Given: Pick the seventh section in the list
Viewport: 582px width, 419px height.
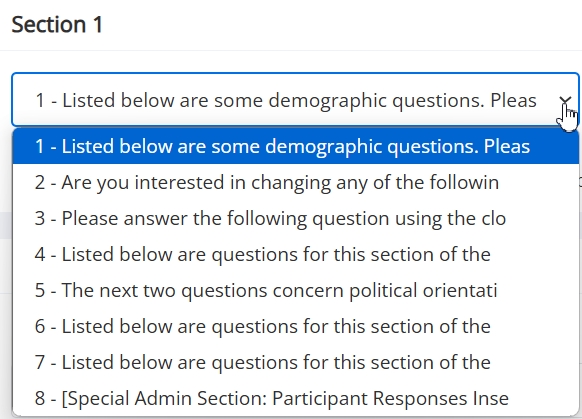Looking at the screenshot, I should (295, 362).
